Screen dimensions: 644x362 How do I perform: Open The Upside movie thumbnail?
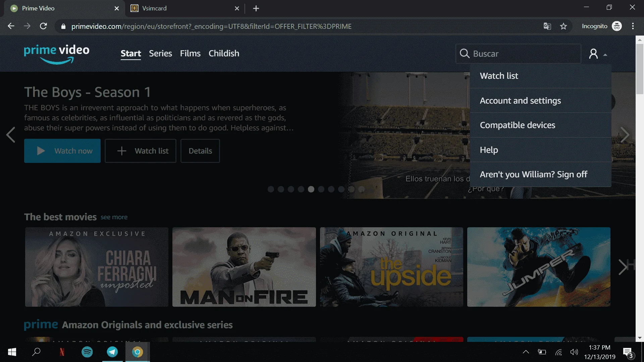pos(391,267)
